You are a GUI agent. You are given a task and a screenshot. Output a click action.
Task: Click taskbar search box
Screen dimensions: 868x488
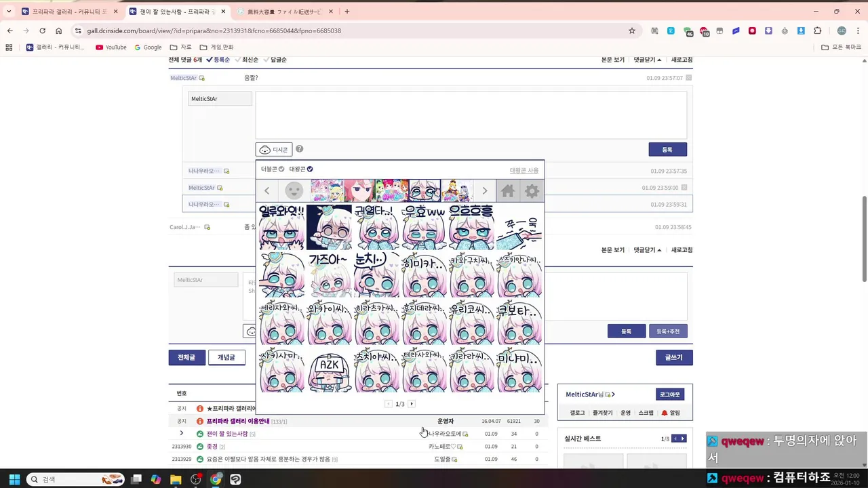75,479
